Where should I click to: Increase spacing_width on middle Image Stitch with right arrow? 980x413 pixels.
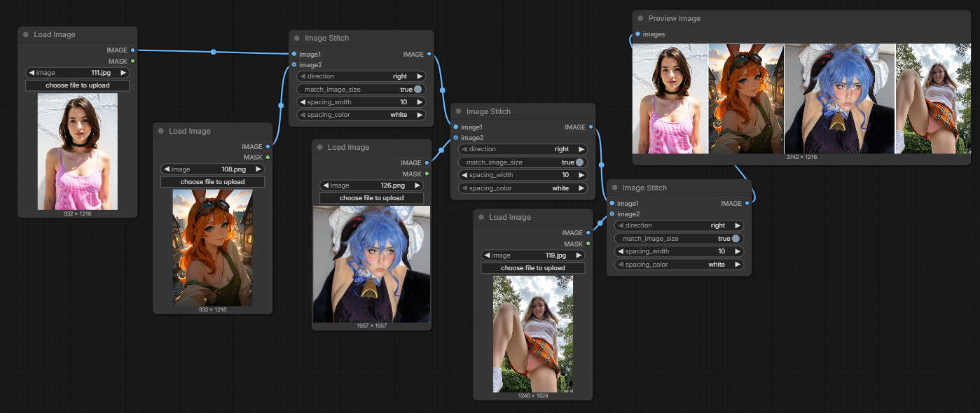[x=581, y=175]
